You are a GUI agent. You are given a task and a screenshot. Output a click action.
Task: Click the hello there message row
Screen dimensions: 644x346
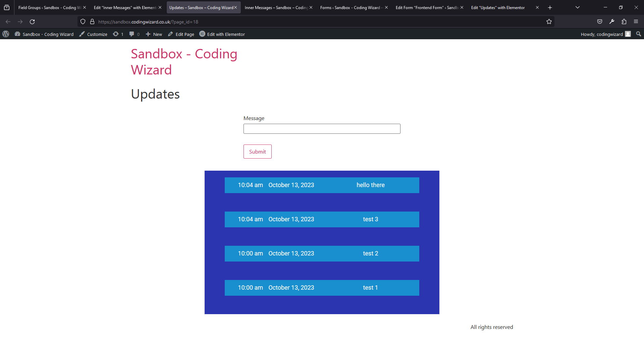pos(322,185)
